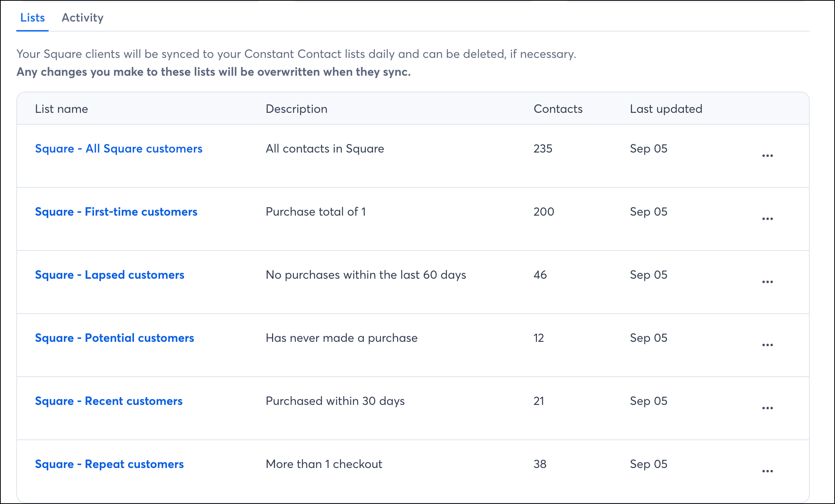This screenshot has height=504, width=835.
Task: Open more options for Lapsed customers row
Action: pyautogui.click(x=767, y=282)
